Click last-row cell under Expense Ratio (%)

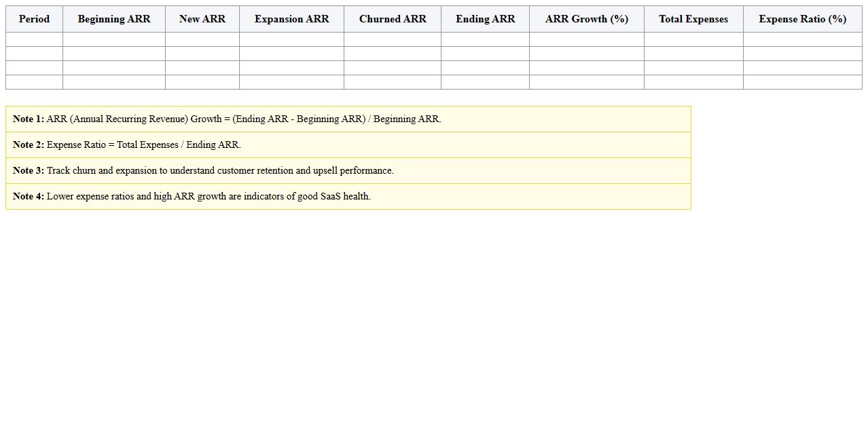point(802,82)
